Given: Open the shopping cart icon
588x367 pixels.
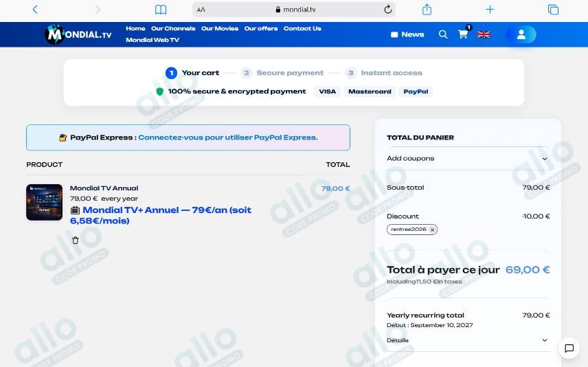Looking at the screenshot, I should pyautogui.click(x=464, y=34).
